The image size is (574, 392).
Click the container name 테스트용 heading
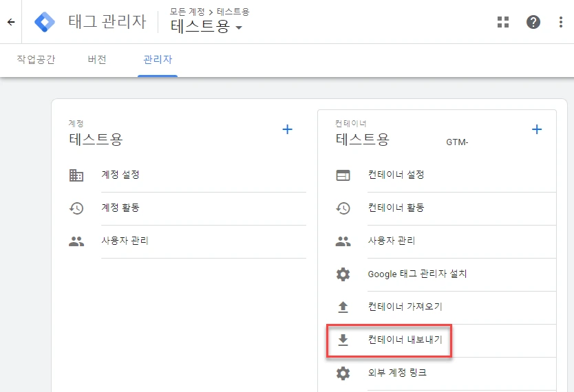point(362,140)
